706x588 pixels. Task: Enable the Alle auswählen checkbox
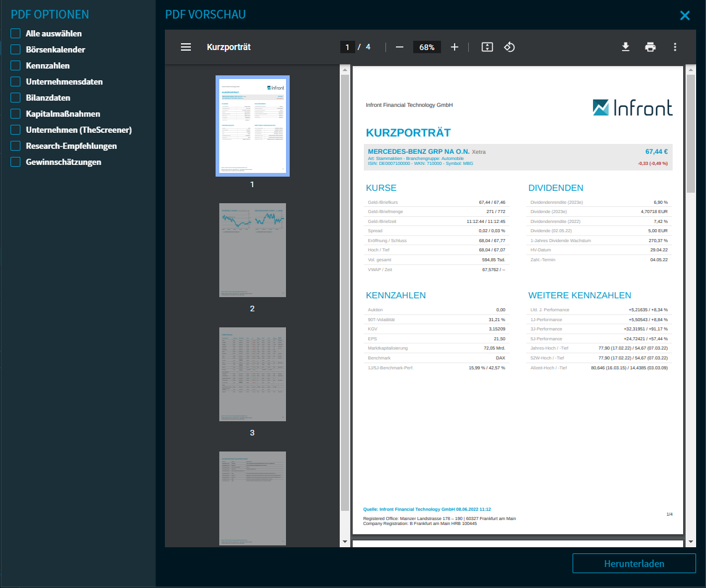coord(15,34)
